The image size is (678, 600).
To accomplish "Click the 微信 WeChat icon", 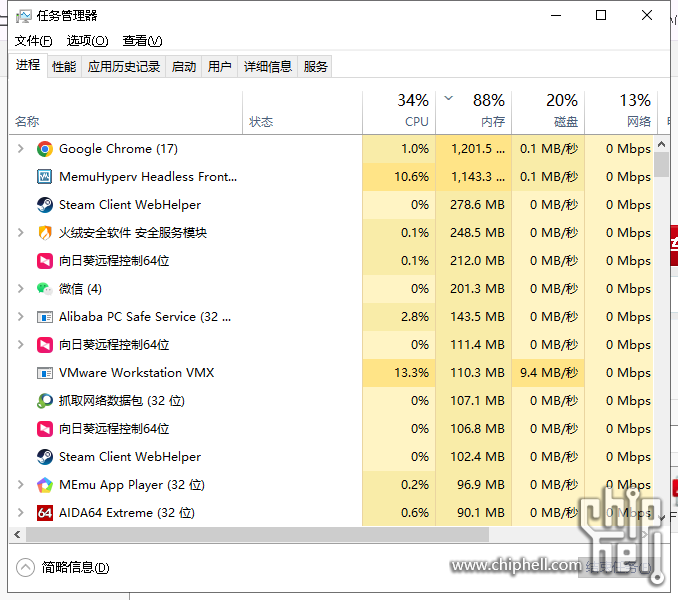I will pyautogui.click(x=45, y=289).
